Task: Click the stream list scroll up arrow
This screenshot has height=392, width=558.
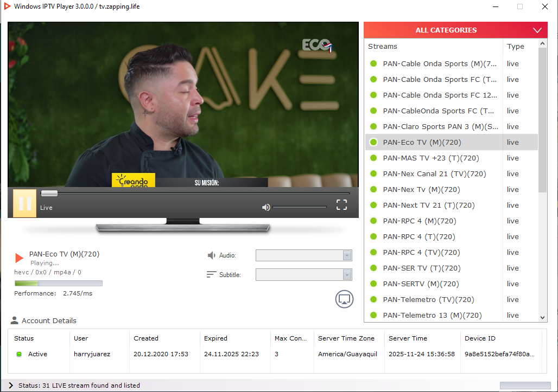Action: click(542, 44)
